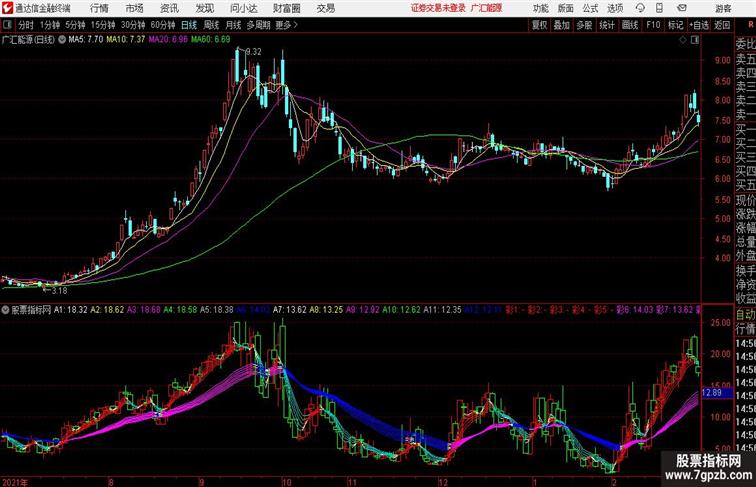Open the 发现 menu
This screenshot has width=756, height=487.
pyautogui.click(x=204, y=8)
